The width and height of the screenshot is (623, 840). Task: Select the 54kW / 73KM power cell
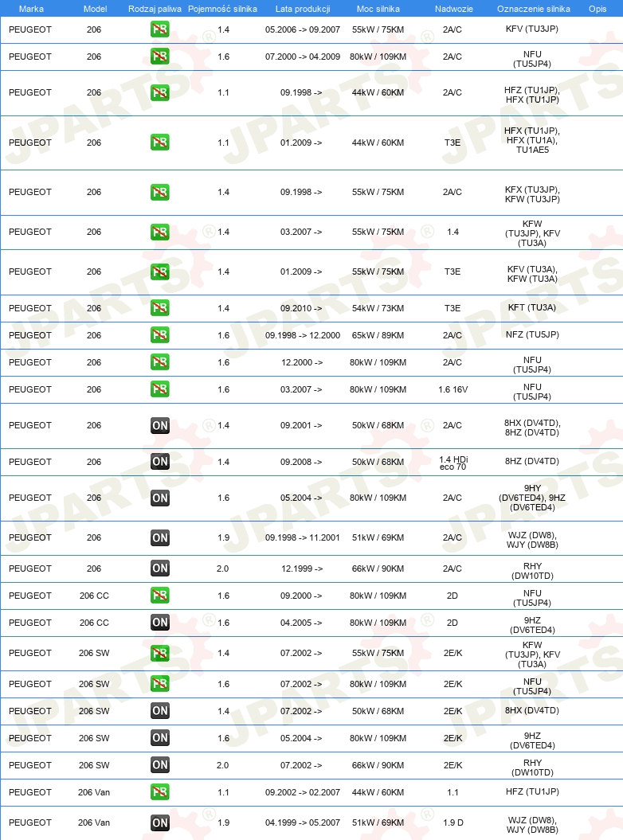tap(378, 308)
